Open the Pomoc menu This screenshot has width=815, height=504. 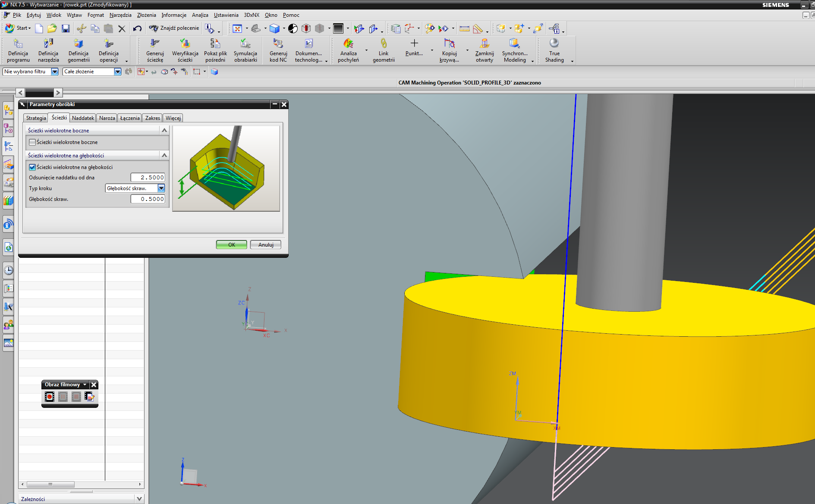[291, 15]
